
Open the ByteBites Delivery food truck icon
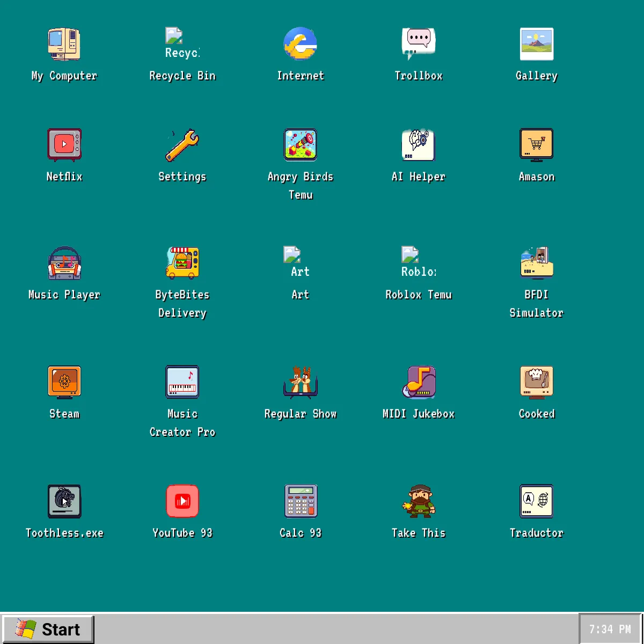click(182, 263)
